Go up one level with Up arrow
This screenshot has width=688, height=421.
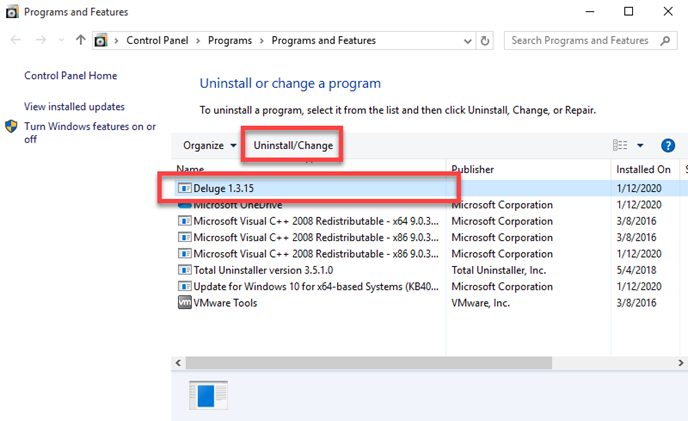click(x=80, y=40)
